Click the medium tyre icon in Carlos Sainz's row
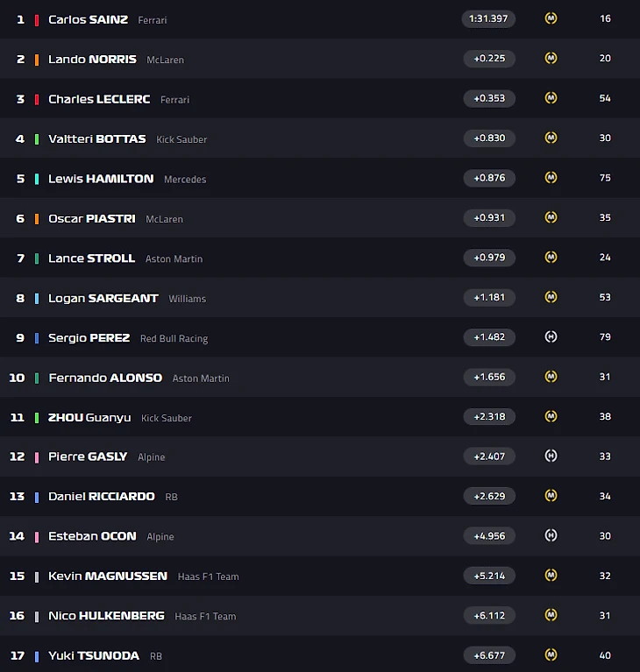Screen dimensions: 640x672 point(551,18)
